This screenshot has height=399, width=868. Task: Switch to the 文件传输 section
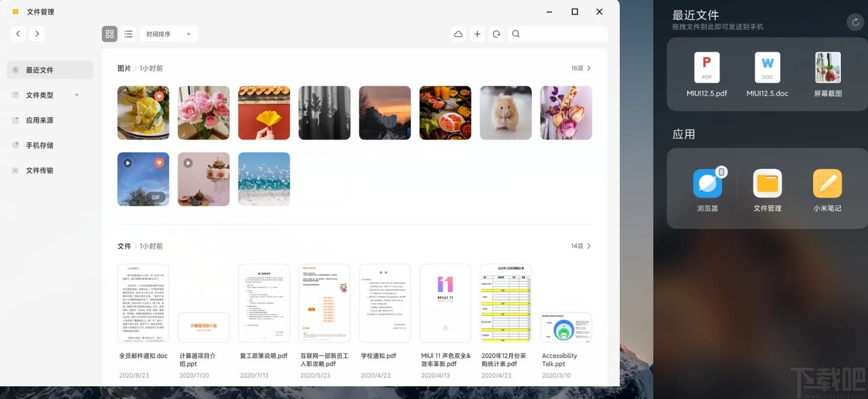coord(39,170)
